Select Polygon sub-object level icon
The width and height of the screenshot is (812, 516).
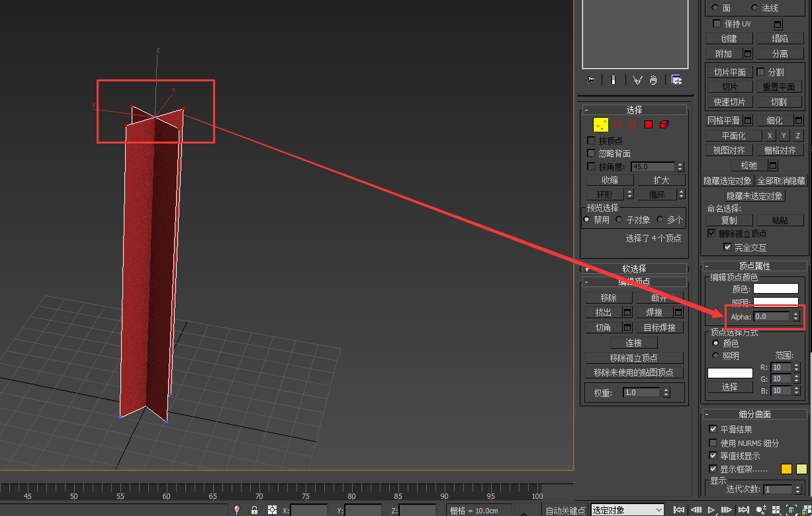coord(649,124)
